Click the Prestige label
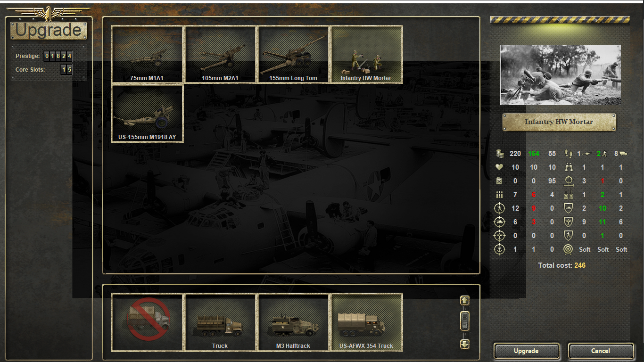644x362 pixels. tap(28, 56)
